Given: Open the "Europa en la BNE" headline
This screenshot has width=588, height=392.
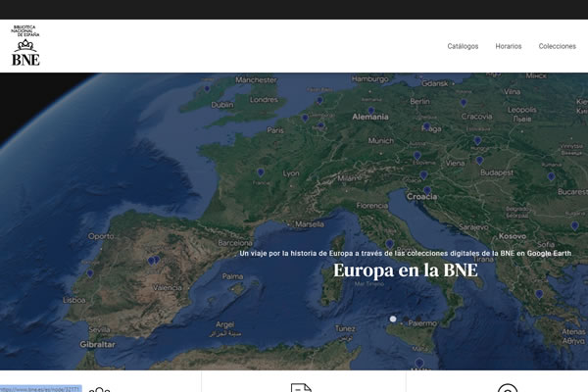Looking at the screenshot, I should (x=406, y=270).
